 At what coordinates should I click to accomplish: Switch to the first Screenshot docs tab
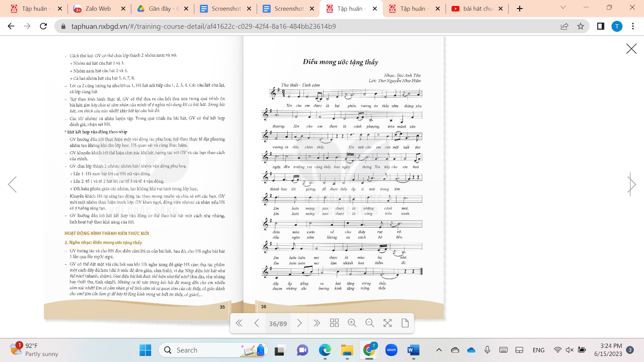pos(226,8)
